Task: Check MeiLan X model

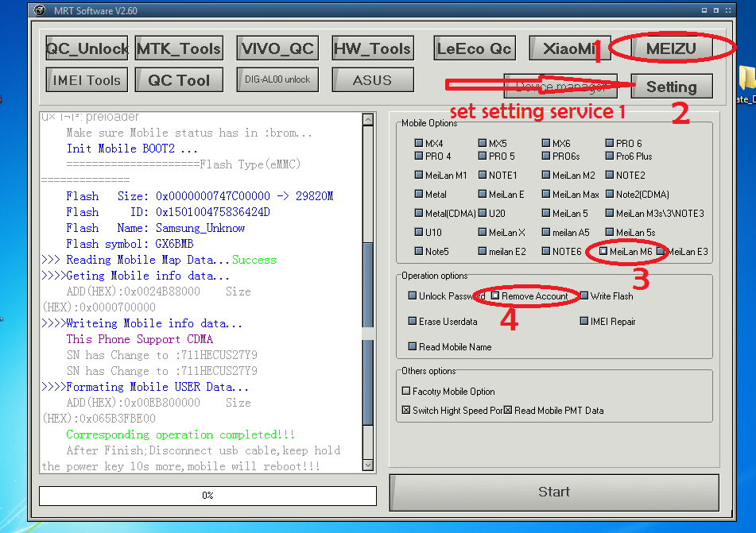Action: pos(483,232)
